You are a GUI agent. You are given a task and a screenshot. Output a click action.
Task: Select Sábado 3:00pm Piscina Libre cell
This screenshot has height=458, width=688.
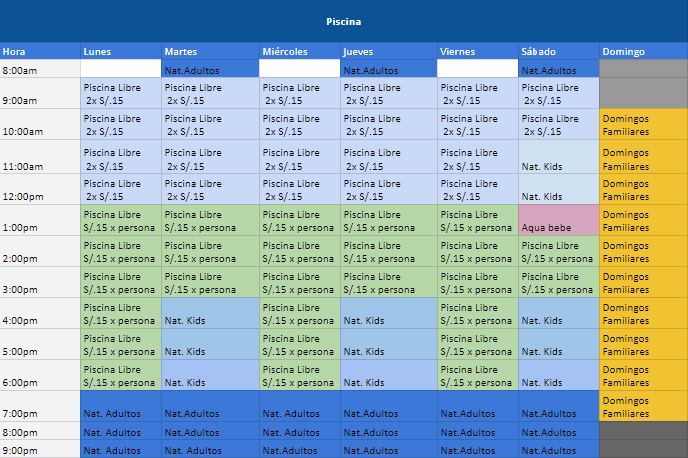(559, 282)
